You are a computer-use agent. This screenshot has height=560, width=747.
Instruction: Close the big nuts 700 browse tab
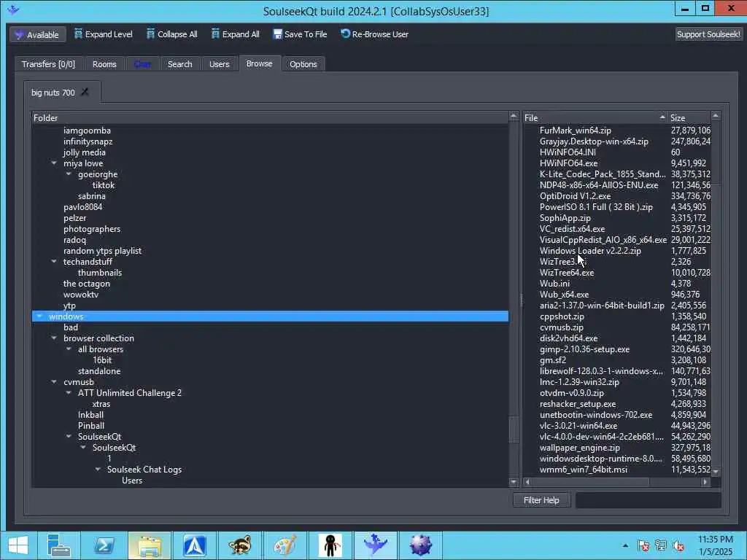[85, 92]
